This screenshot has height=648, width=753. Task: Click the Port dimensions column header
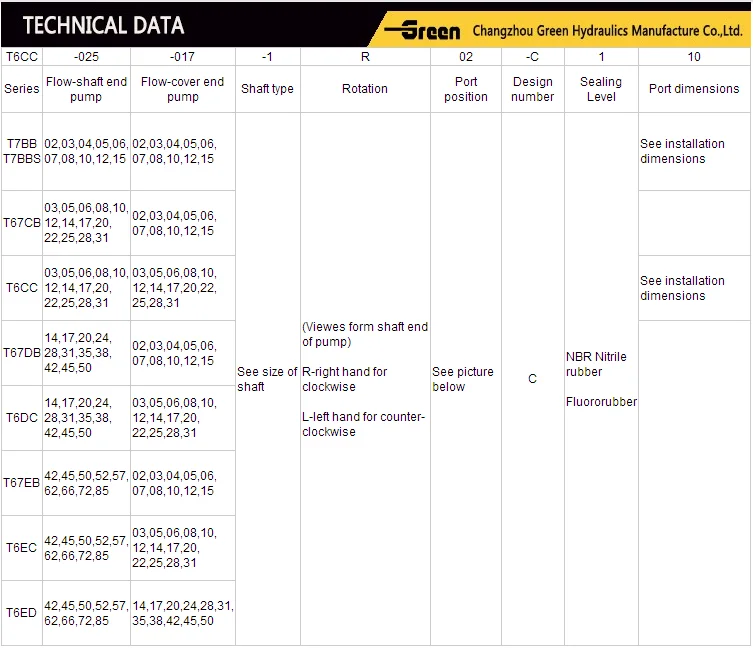tap(694, 89)
